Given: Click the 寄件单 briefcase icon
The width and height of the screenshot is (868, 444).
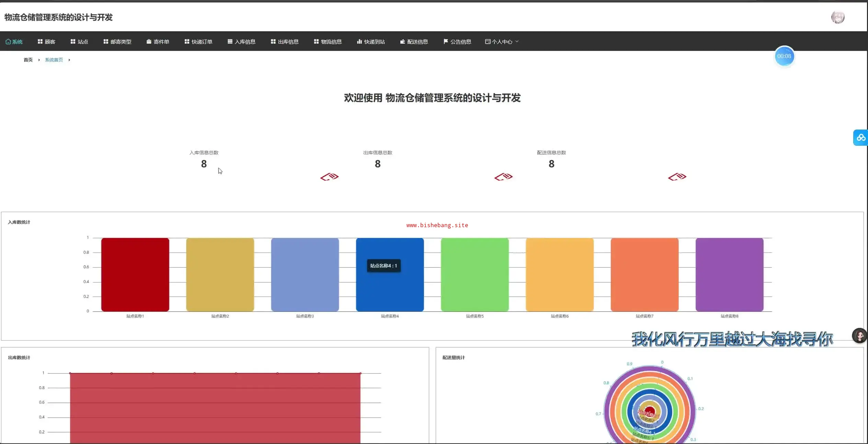Looking at the screenshot, I should (149, 42).
